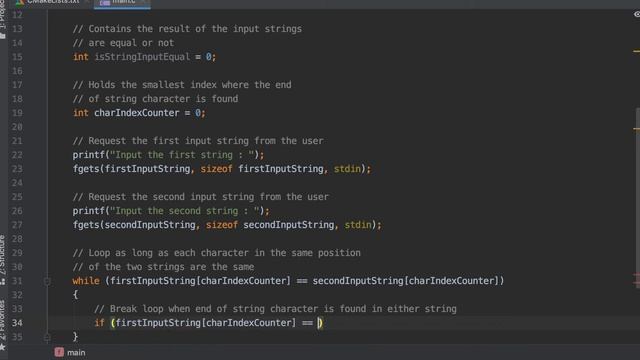Image resolution: width=640 pixels, height=360 pixels.
Task: Click the comment 'of the two strings are the same'
Action: [x=163, y=267]
